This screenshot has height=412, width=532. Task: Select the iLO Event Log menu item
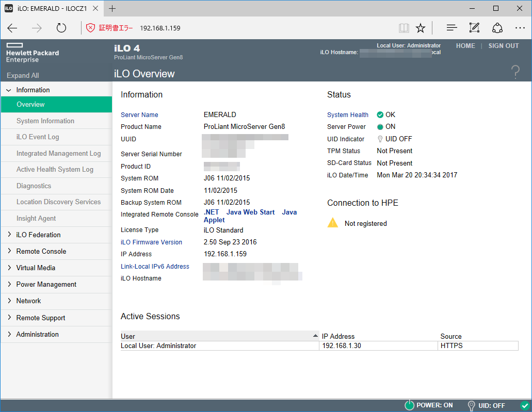click(38, 137)
